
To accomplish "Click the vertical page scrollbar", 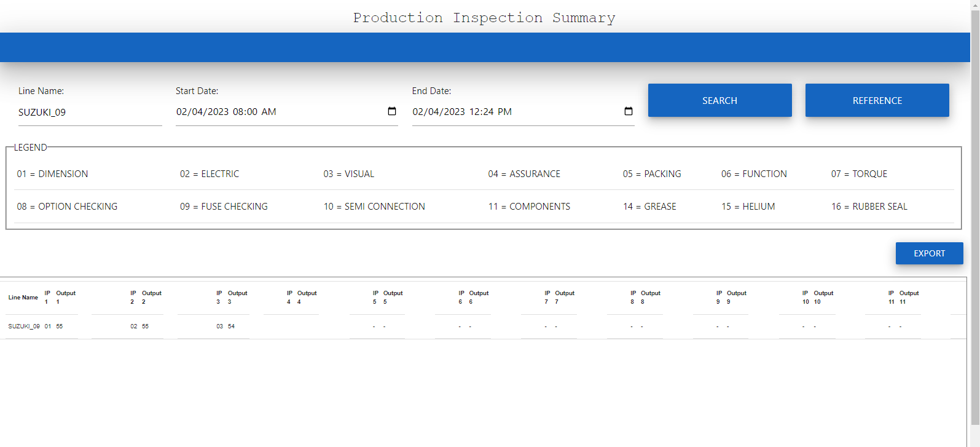I will pyautogui.click(x=974, y=215).
